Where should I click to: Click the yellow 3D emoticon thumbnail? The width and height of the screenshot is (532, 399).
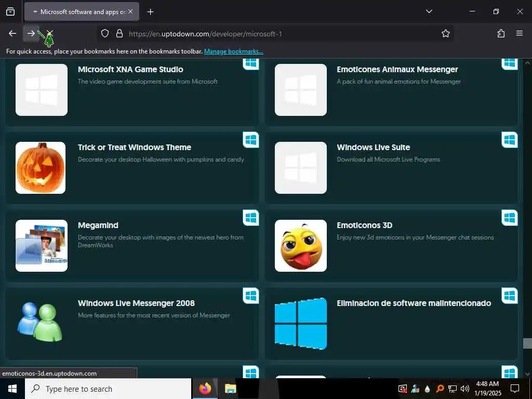point(301,246)
